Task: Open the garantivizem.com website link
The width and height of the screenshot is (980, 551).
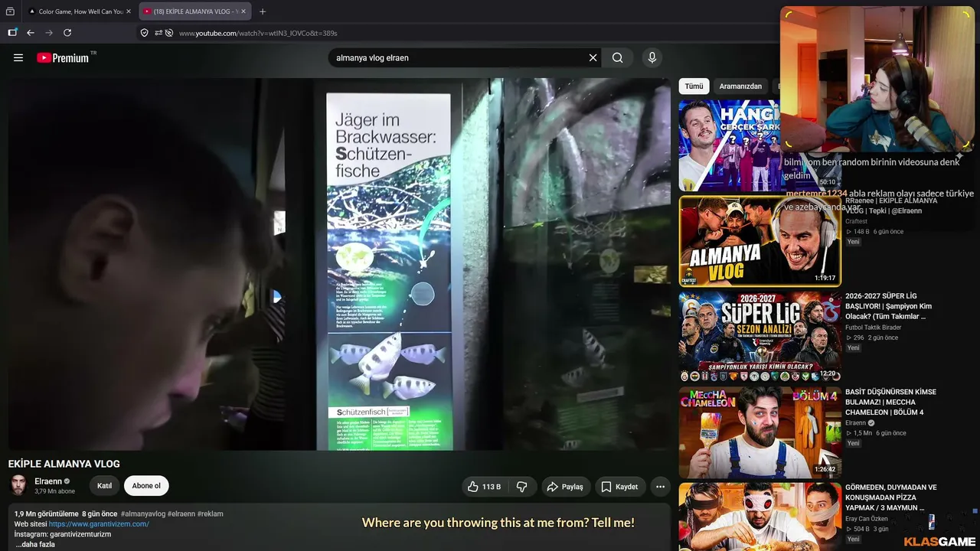Action: click(x=99, y=524)
